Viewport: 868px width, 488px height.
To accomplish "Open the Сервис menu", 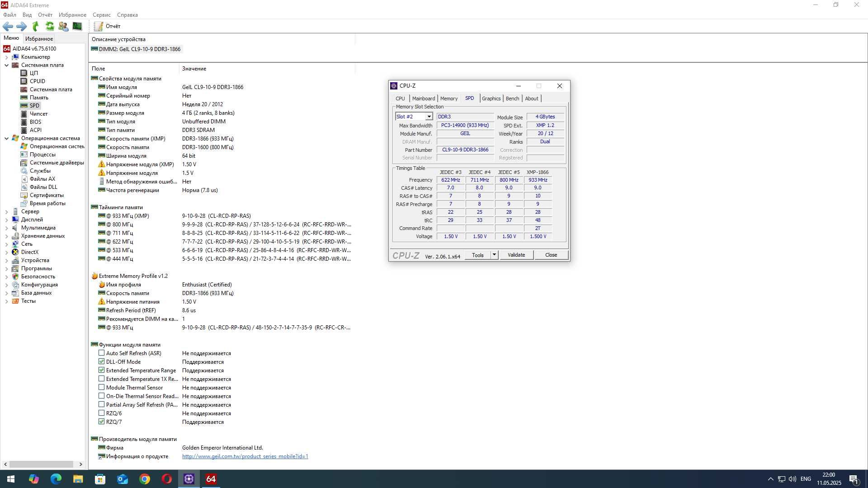I will (102, 15).
